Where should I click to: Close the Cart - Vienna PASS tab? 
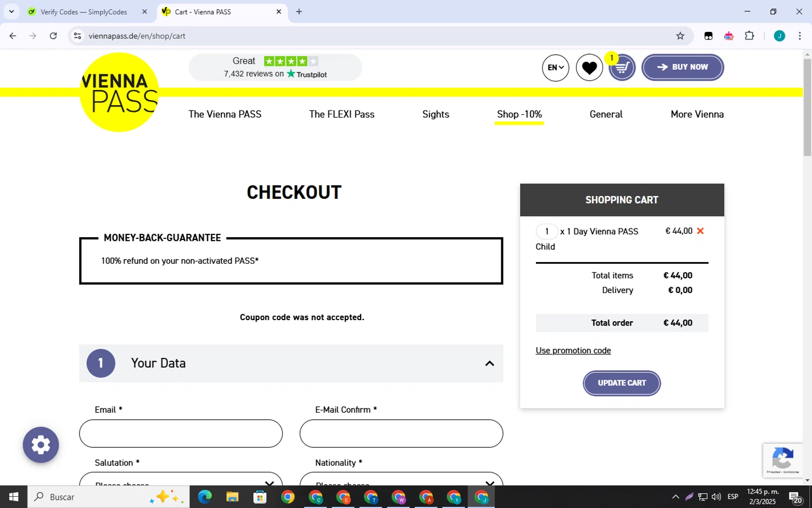[279, 11]
